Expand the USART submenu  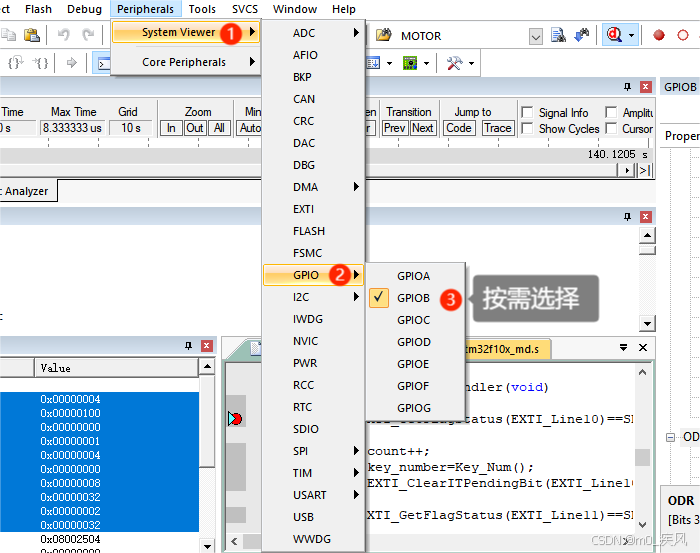(x=313, y=495)
